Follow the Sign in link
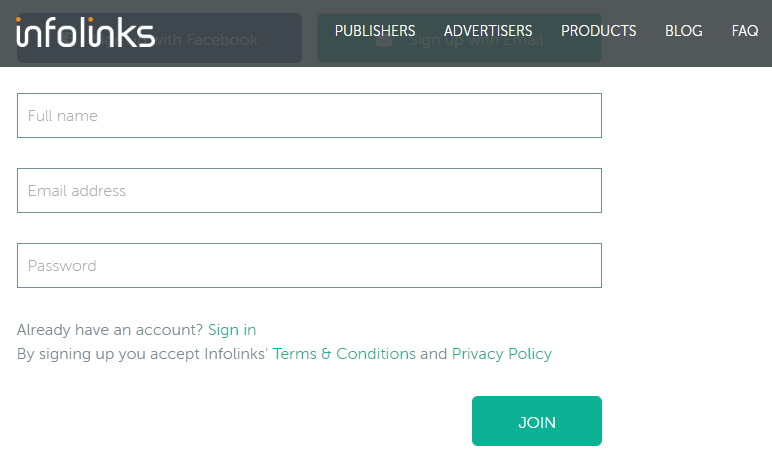 tap(232, 330)
